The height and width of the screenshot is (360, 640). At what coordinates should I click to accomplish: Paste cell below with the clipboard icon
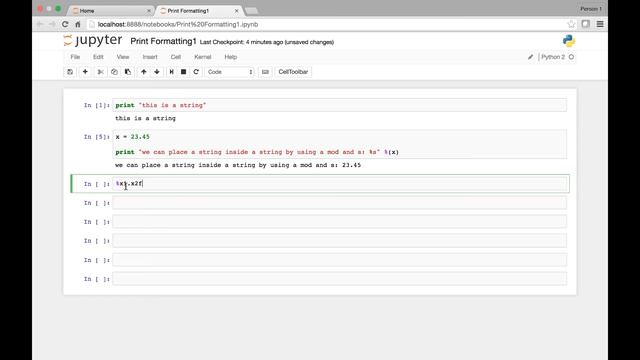pyautogui.click(x=128, y=72)
